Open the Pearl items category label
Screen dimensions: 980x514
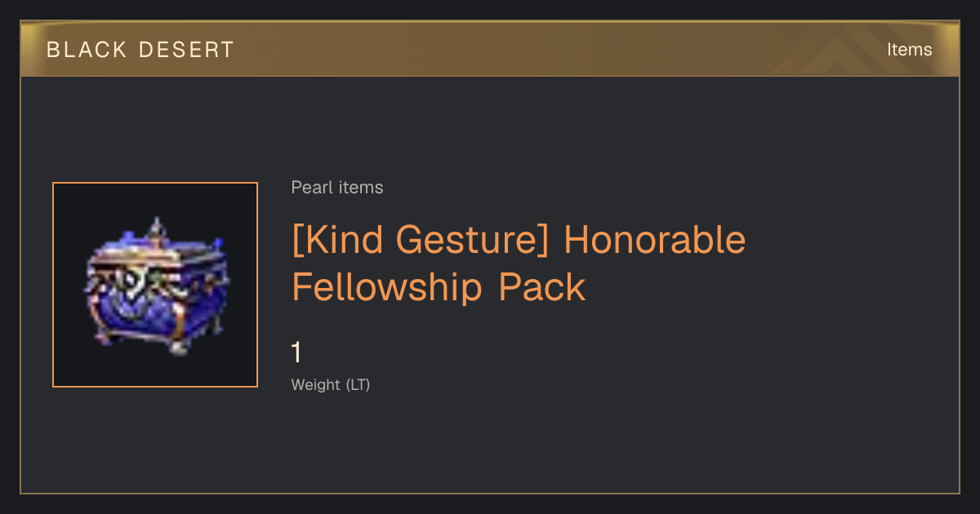337,188
